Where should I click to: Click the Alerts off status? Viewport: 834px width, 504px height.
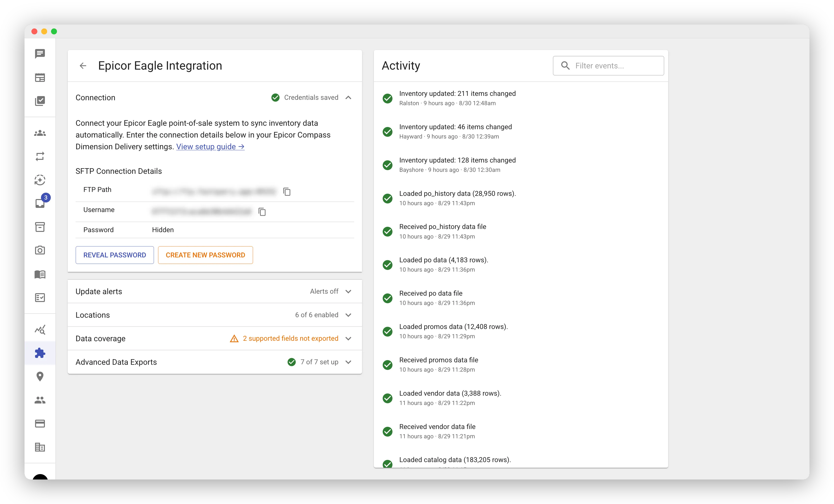324,291
